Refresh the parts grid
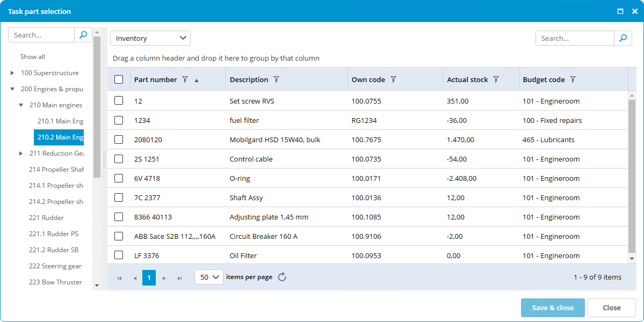Viewport: 644px width, 322px height. coord(282,277)
